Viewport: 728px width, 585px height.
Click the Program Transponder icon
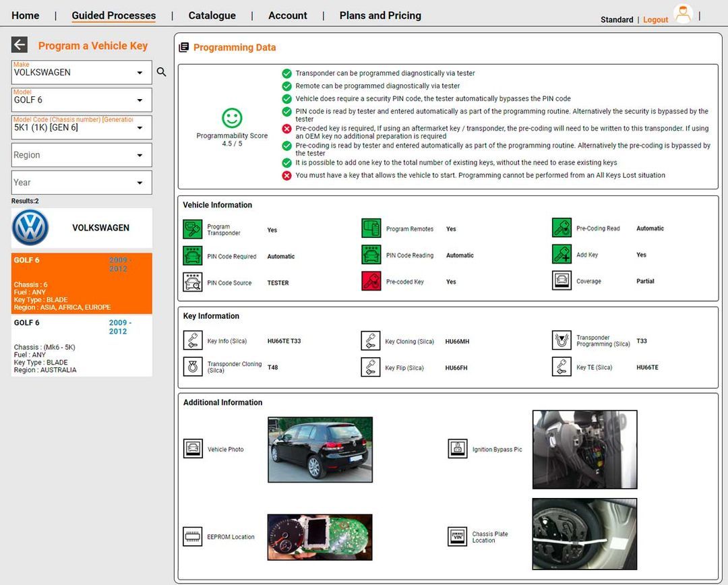[192, 228]
